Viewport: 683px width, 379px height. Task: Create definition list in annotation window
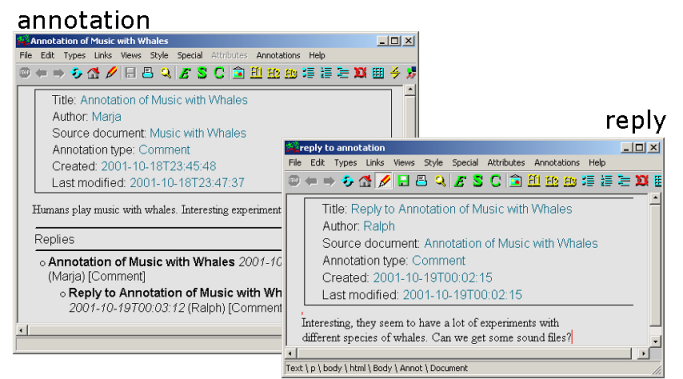[x=343, y=73]
